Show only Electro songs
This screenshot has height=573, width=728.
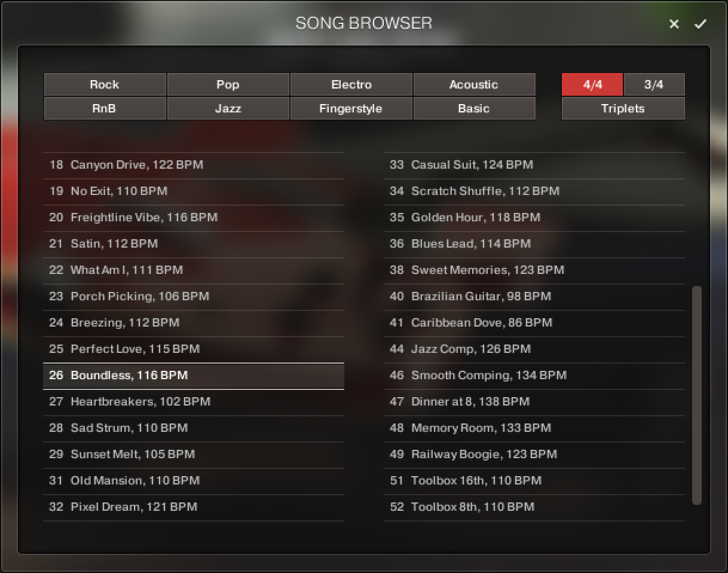tap(351, 84)
